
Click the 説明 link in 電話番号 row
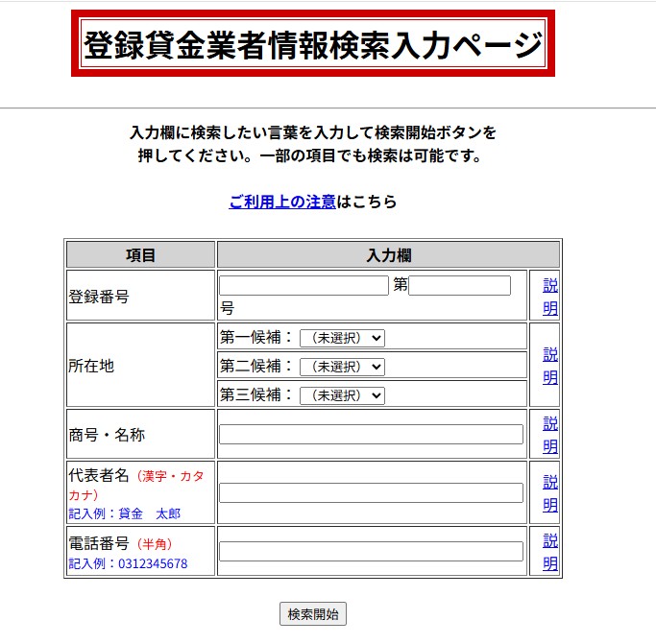[x=550, y=552]
